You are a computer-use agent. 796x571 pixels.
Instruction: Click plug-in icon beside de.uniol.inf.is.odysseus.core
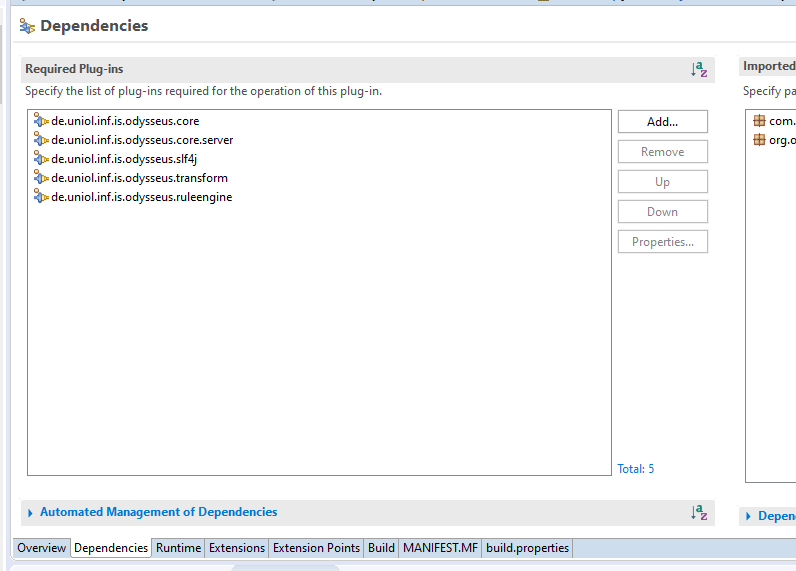41,121
